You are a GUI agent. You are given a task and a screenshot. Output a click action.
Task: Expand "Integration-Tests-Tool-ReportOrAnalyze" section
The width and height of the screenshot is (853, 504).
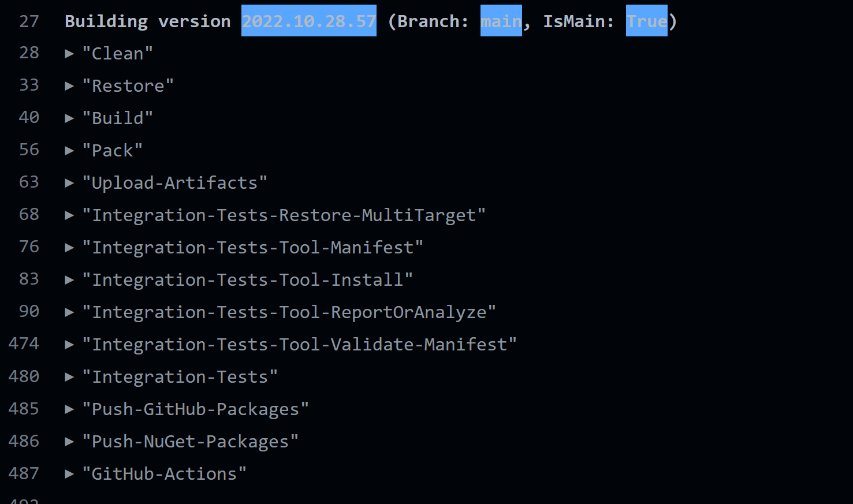[x=69, y=312]
